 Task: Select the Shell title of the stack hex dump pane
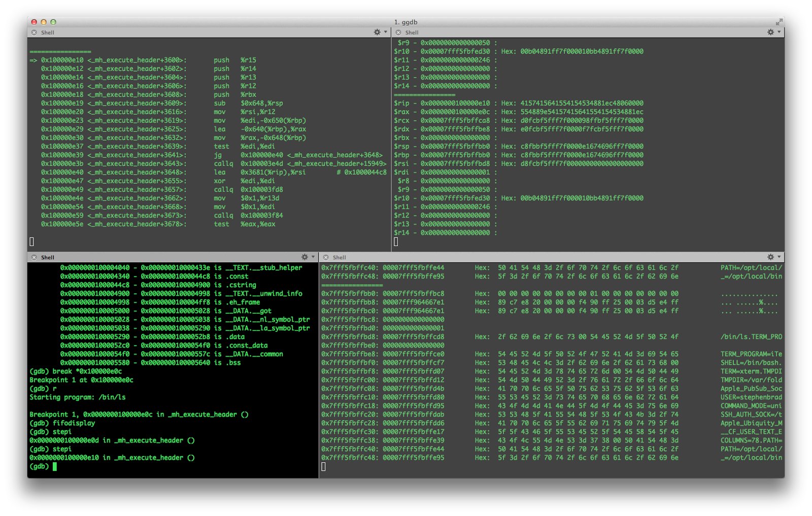pyautogui.click(x=340, y=258)
